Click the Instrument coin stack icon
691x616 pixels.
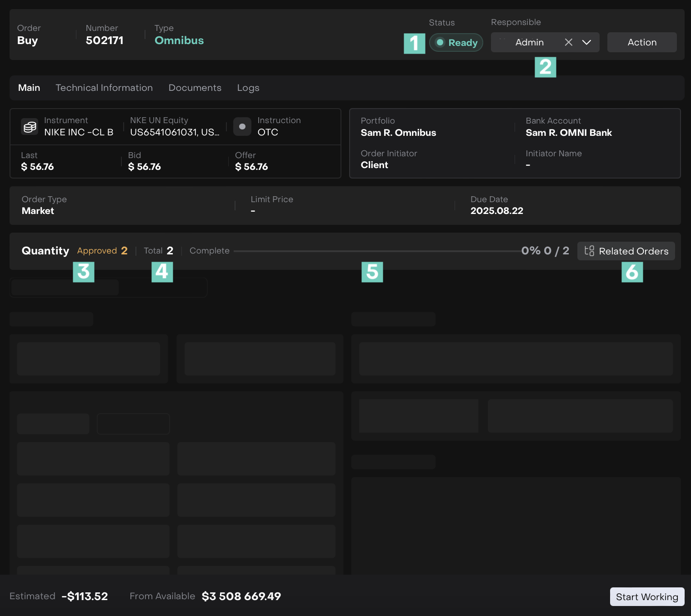click(x=30, y=127)
